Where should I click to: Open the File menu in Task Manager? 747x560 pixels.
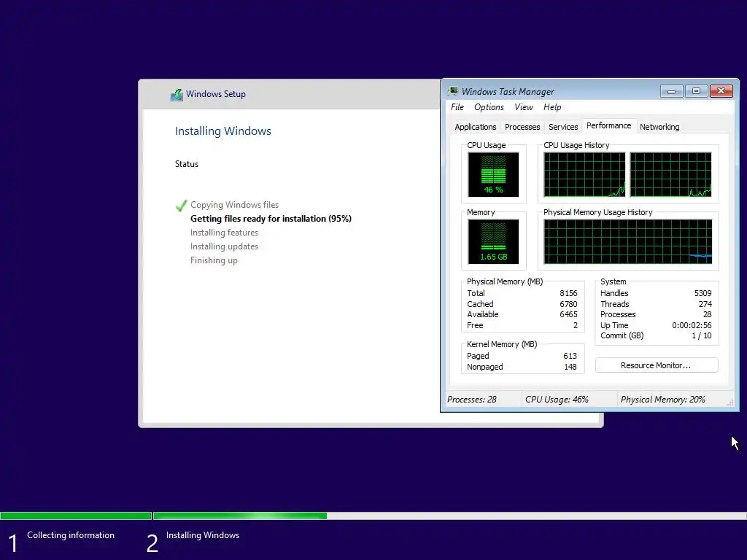pyautogui.click(x=457, y=107)
